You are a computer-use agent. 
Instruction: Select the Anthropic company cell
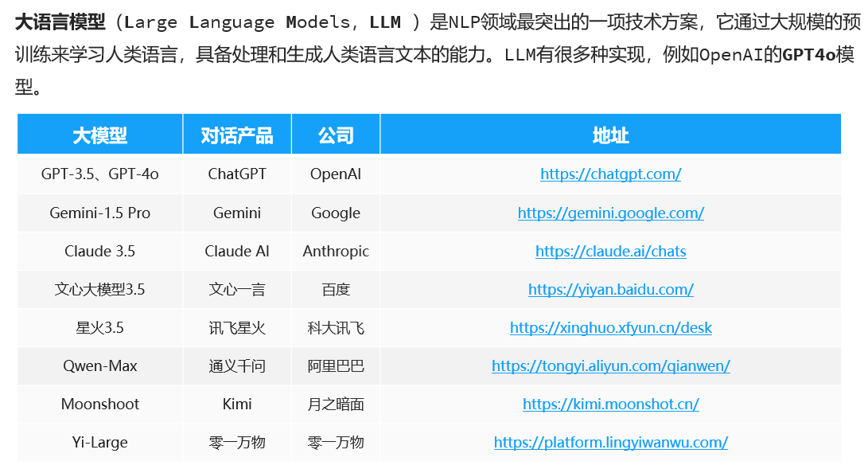(336, 251)
